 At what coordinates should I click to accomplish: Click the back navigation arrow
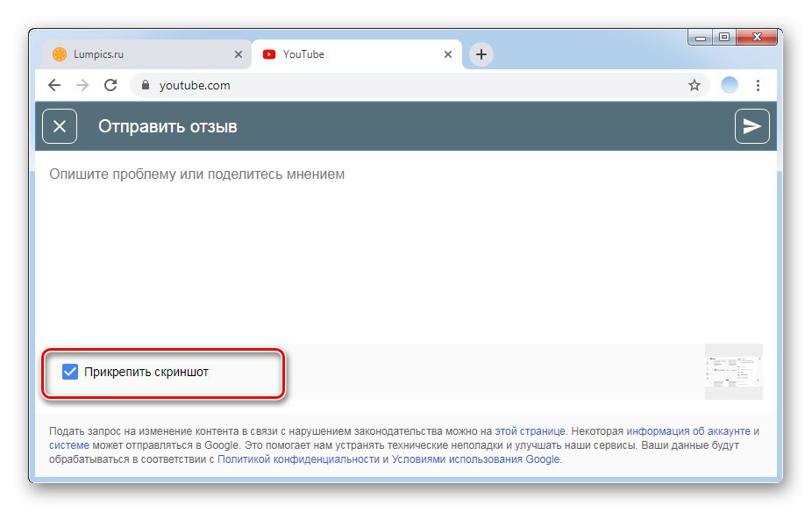pos(53,85)
